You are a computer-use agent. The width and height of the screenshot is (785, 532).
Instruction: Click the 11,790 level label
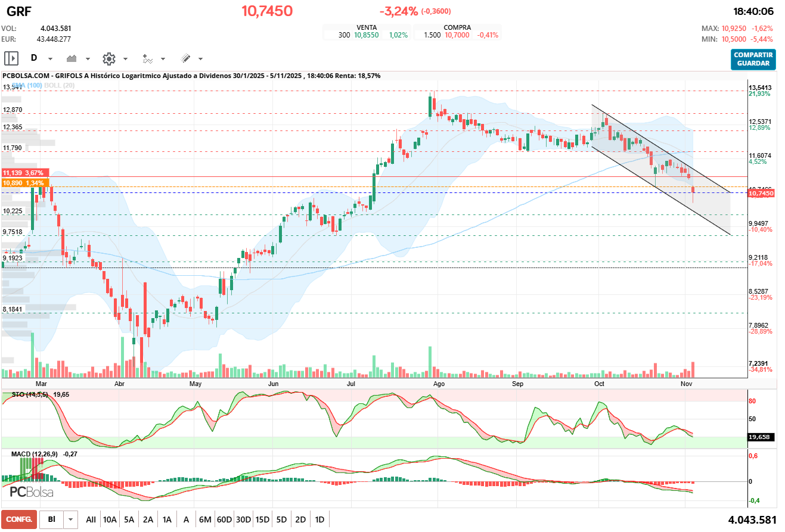[x=13, y=148]
